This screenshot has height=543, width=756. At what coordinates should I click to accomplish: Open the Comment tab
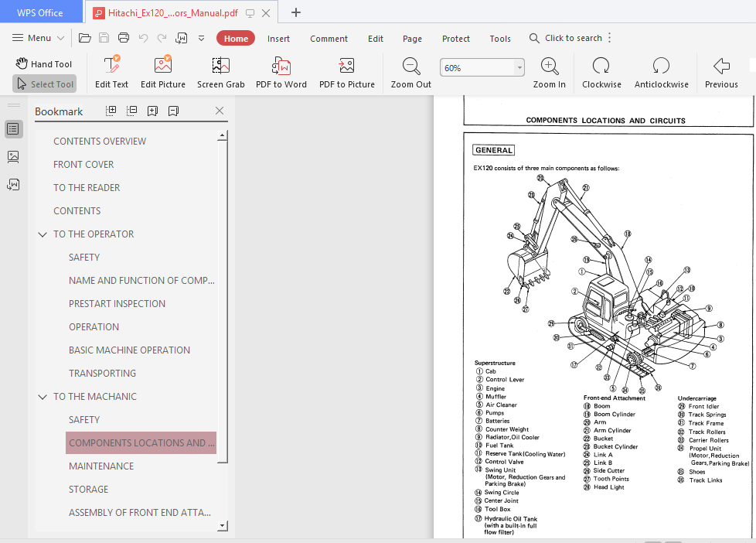[329, 39]
